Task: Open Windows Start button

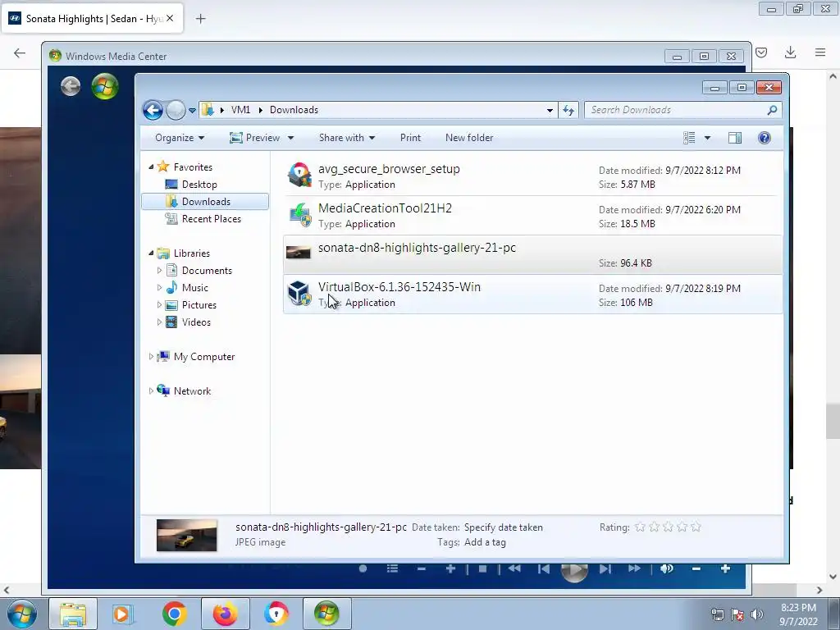Action: point(22,614)
